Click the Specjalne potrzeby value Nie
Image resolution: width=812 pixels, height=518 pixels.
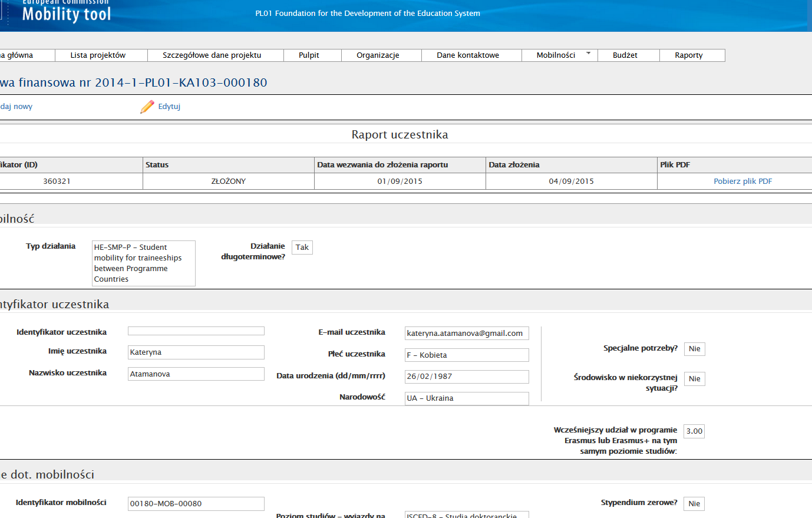point(695,349)
